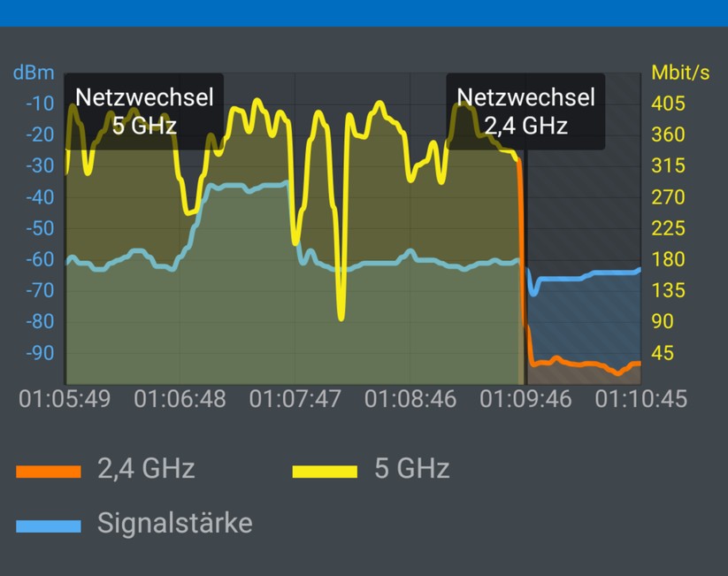
Task: Click the dBm axis label
Action: click(x=34, y=73)
